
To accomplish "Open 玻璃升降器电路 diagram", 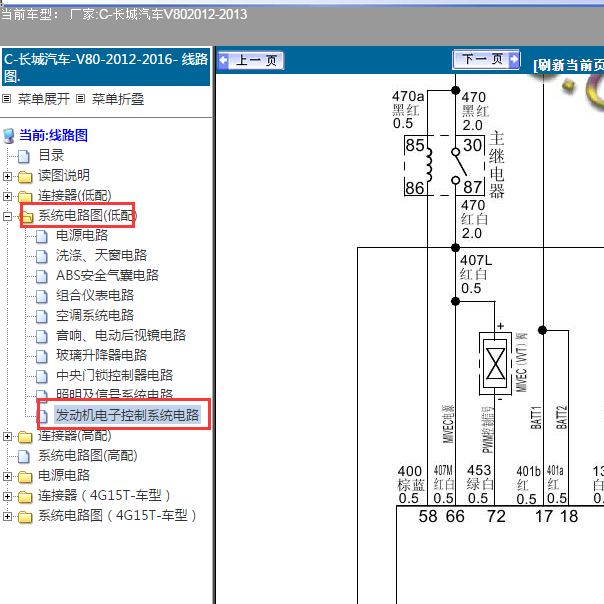I will tap(102, 356).
